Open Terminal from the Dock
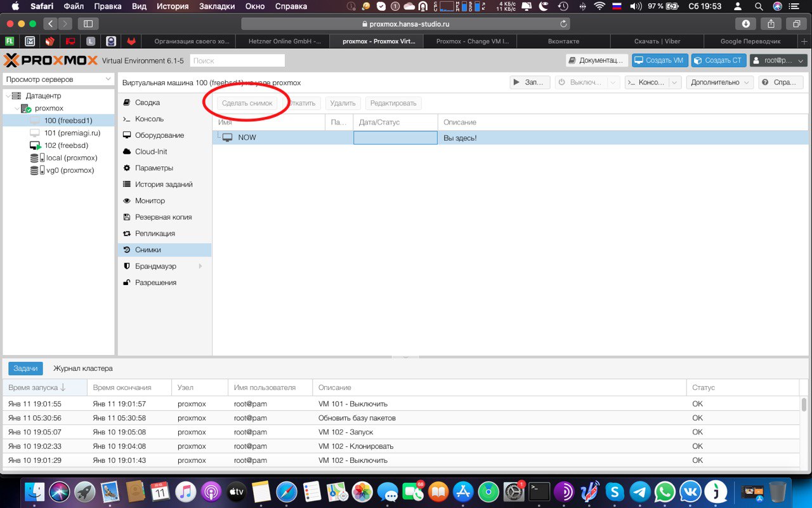This screenshot has height=508, width=812. 540,491
